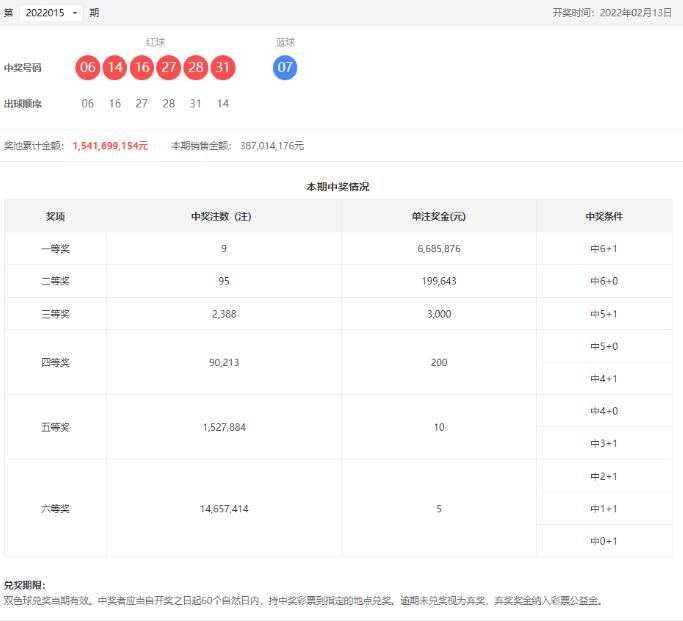The height and width of the screenshot is (621, 683).
Task: Click the 奖项 column header
Action: tap(55, 216)
